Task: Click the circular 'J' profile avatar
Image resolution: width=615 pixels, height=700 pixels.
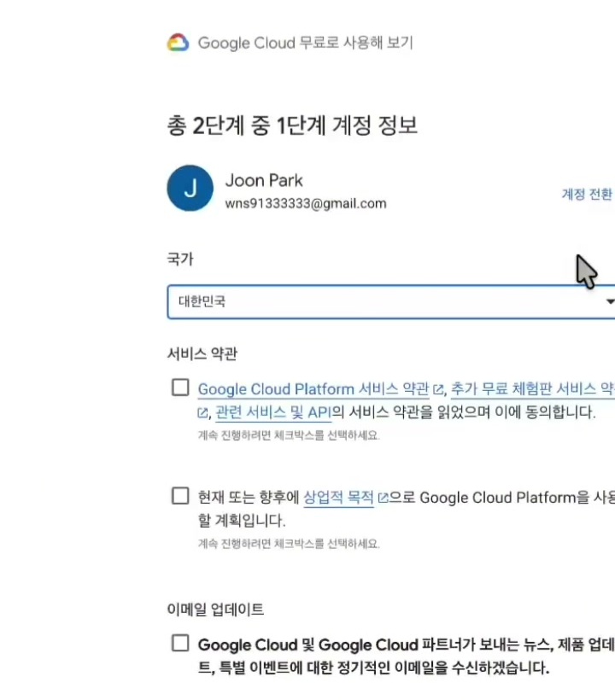Action: coord(190,188)
